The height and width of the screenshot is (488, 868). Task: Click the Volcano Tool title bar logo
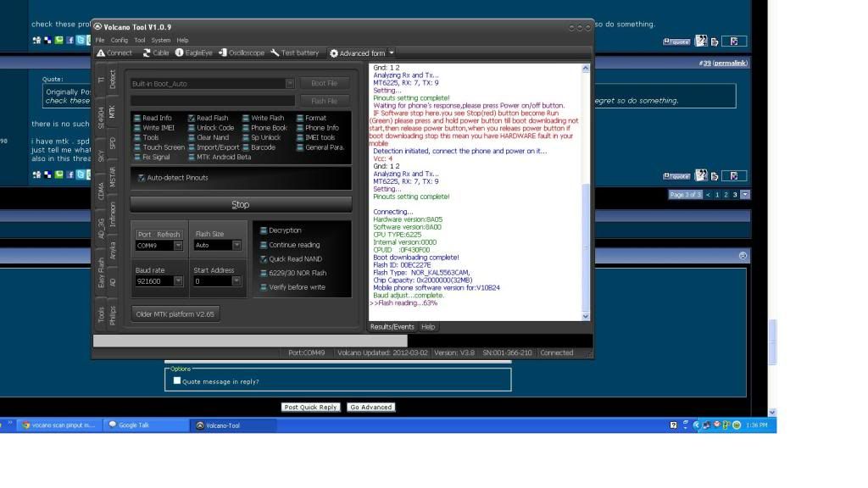point(98,26)
